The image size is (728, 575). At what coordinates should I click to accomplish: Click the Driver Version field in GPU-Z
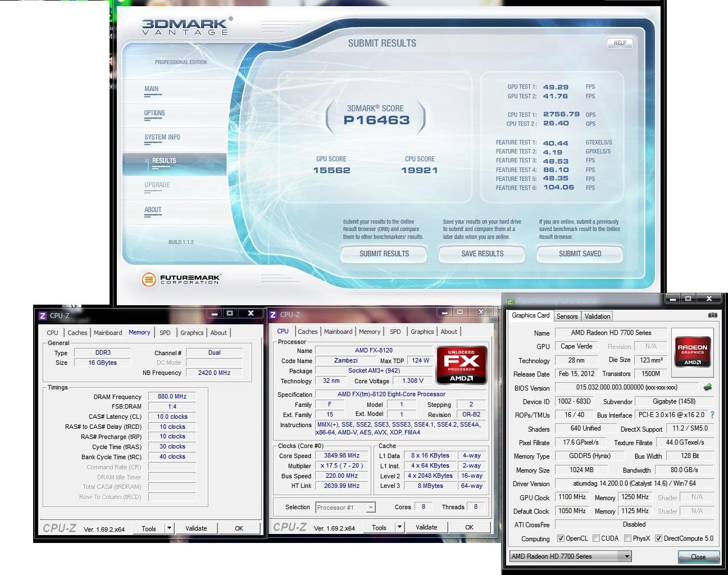[x=634, y=483]
